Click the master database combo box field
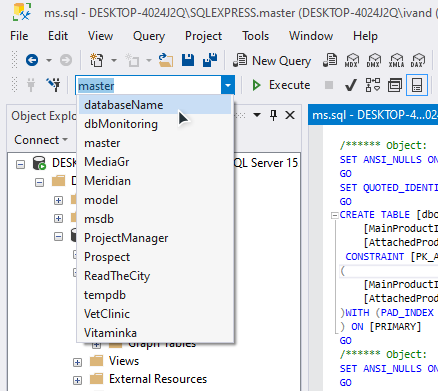438x391 pixels. coord(148,86)
